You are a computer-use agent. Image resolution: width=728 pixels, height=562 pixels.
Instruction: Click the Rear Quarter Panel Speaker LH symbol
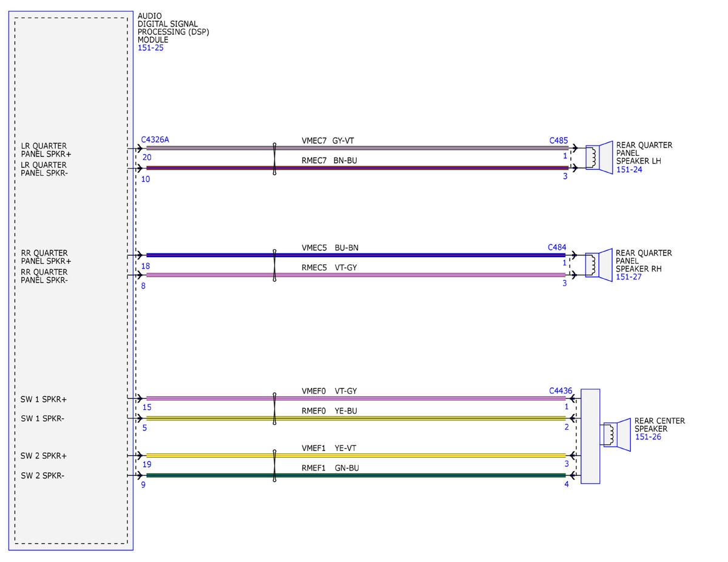(599, 158)
